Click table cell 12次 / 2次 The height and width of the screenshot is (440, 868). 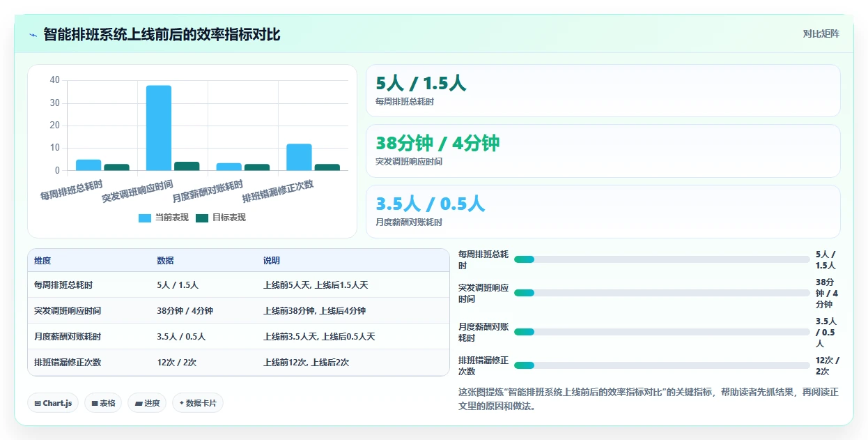point(177,363)
